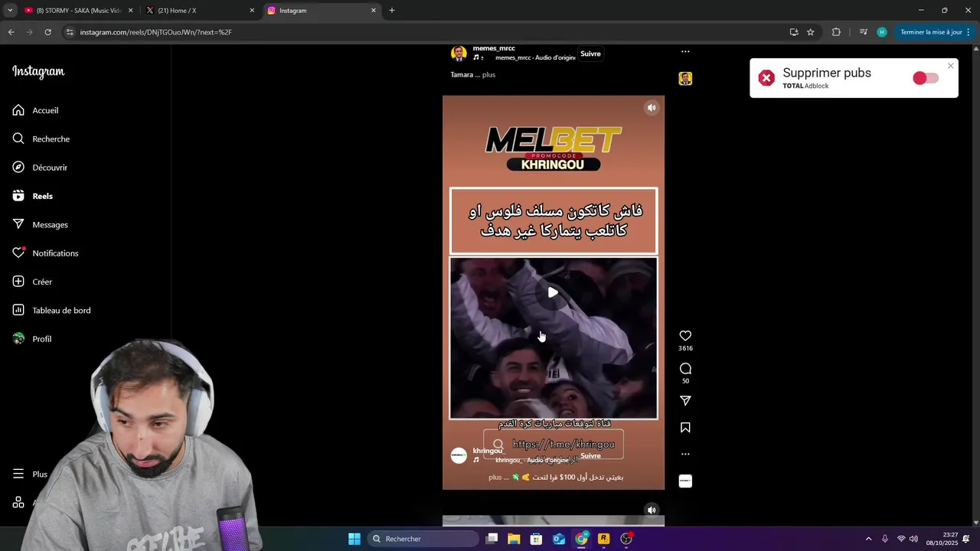The height and width of the screenshot is (551, 980).
Task: Open more options below bookmark icon
Action: coord(685,454)
